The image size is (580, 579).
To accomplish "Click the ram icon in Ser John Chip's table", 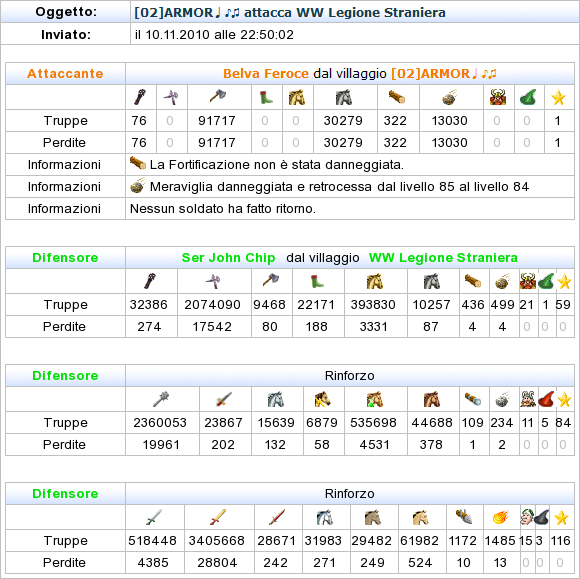I will click(x=473, y=281).
